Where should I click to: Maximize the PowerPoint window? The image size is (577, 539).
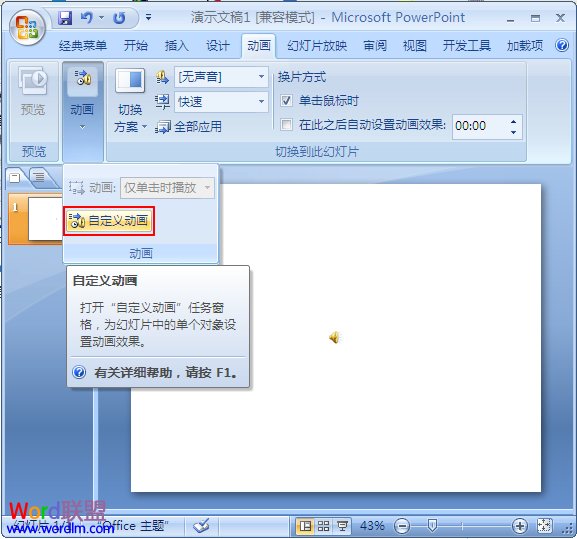(535, 18)
